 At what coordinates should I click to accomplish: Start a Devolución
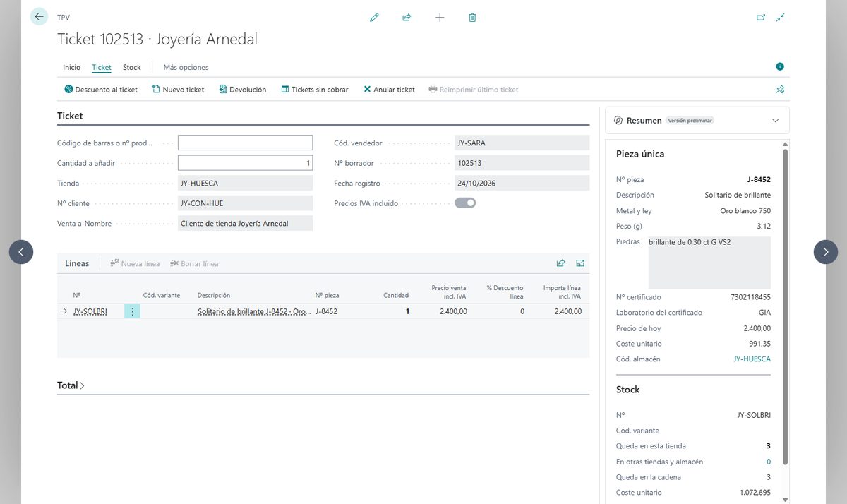click(x=242, y=90)
